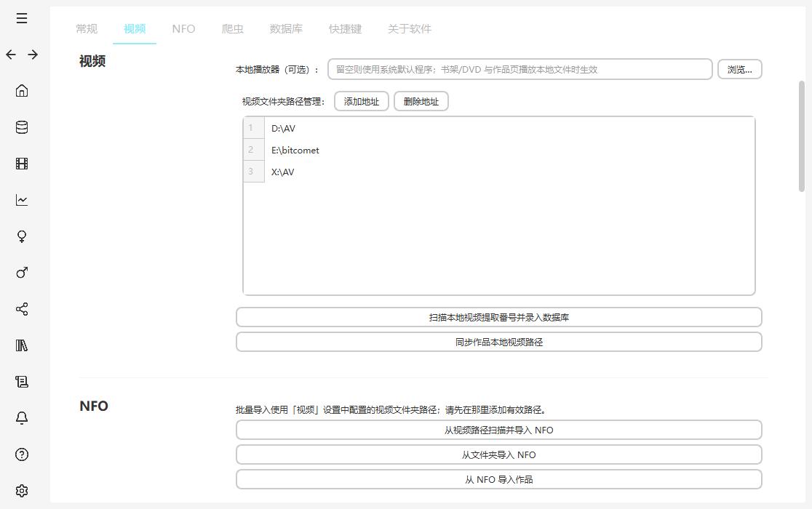This screenshot has height=509, width=812.
Task: Switch to the 数据库 tab
Action: (x=286, y=29)
